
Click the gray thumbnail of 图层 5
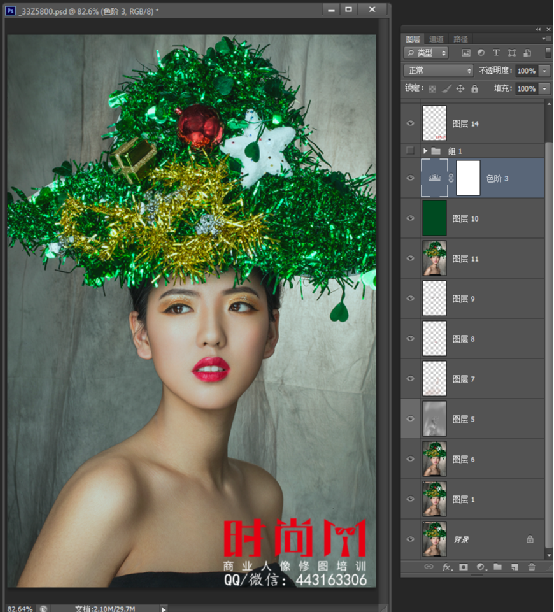[x=434, y=418]
